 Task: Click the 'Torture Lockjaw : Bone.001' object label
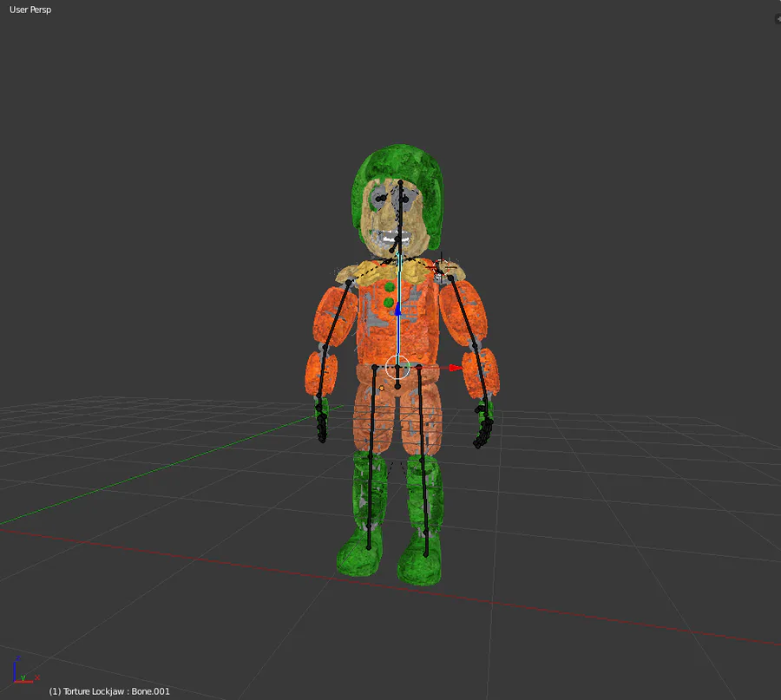point(109,691)
